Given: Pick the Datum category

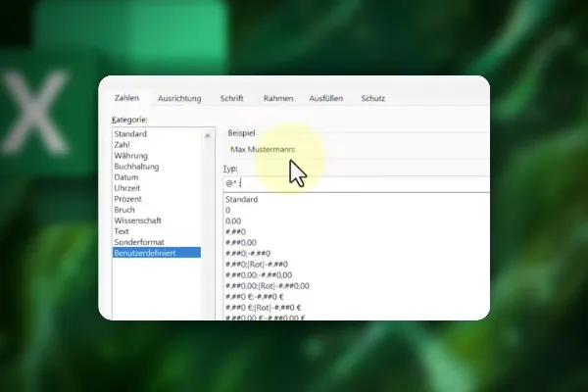Looking at the screenshot, I should [157, 177].
